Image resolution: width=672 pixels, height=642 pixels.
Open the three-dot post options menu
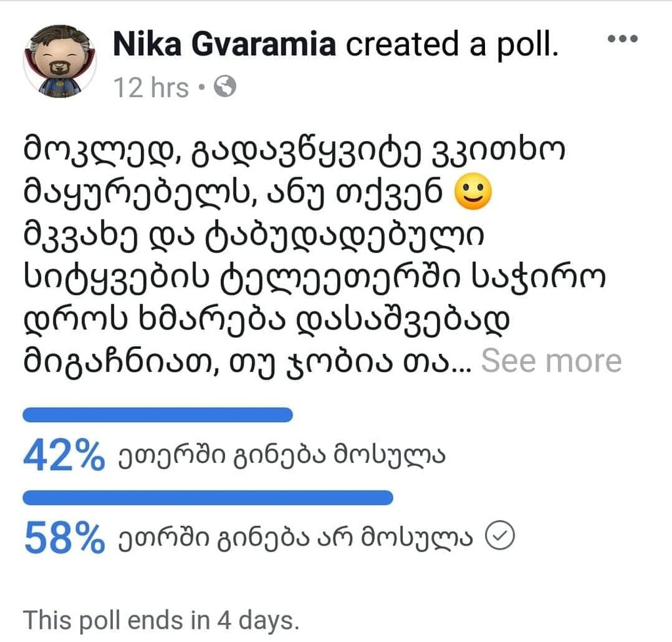pyautogui.click(x=623, y=40)
